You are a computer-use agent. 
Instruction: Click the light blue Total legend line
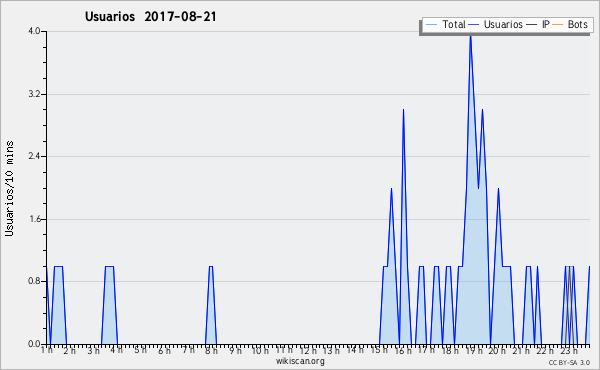point(431,25)
